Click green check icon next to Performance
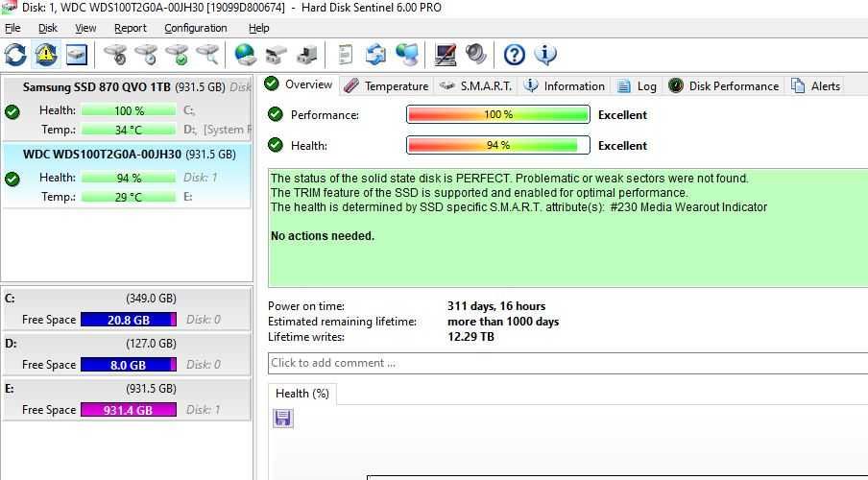Screen dimensions: 868x480 [276, 114]
